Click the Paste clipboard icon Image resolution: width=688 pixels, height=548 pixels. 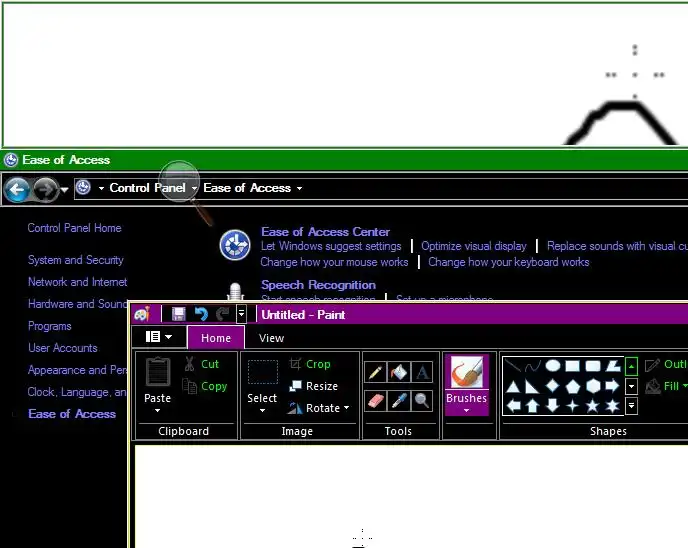(158, 372)
